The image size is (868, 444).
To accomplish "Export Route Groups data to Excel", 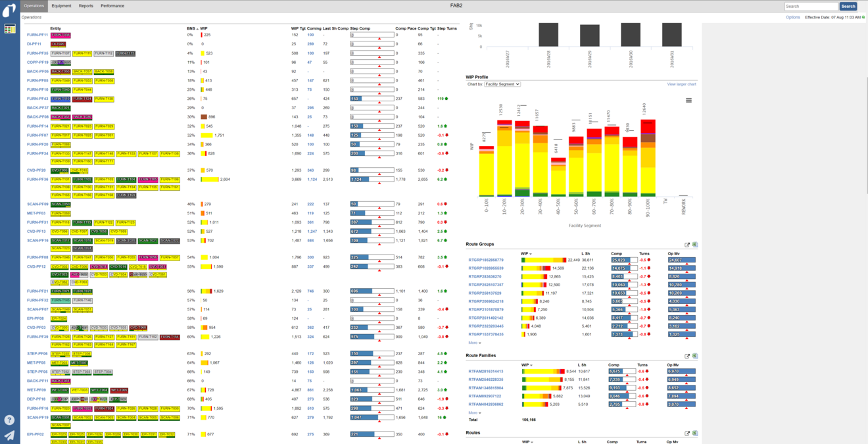I will (x=695, y=244).
